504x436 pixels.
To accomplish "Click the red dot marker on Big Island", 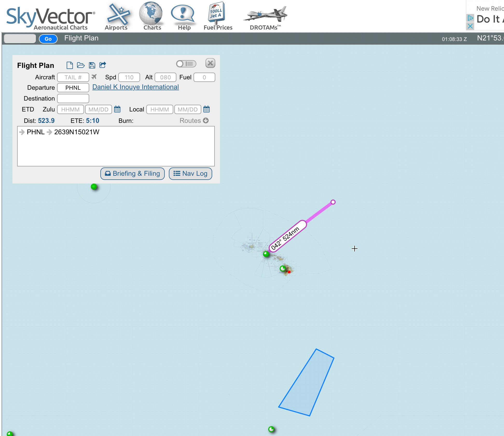I will pos(289,272).
